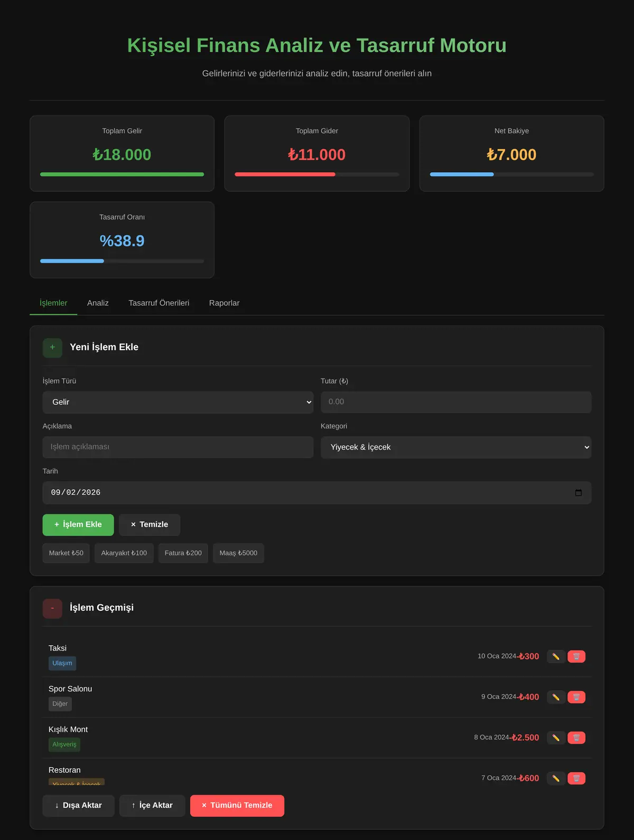Remove the Kışlık Mont entry

click(x=576, y=738)
